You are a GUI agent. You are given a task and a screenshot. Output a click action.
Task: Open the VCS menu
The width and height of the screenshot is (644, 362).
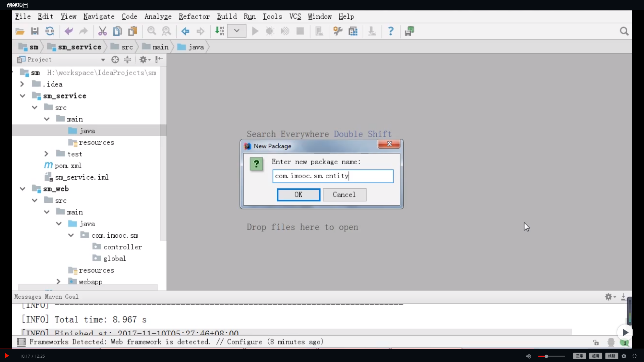(x=295, y=16)
